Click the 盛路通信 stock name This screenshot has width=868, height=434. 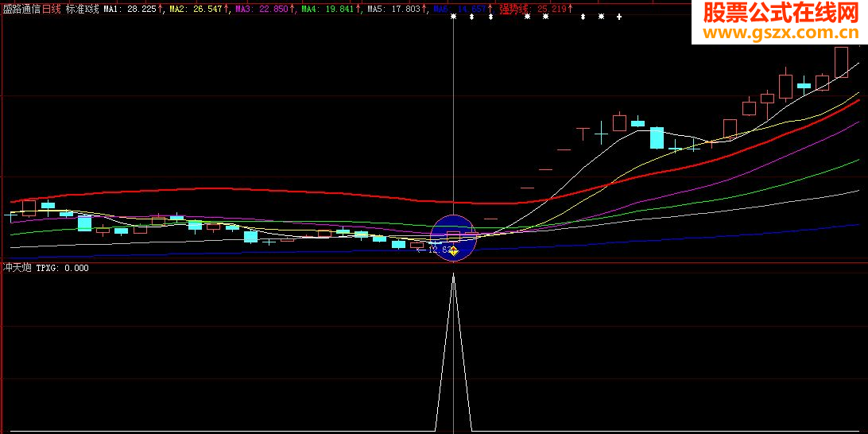21,9
